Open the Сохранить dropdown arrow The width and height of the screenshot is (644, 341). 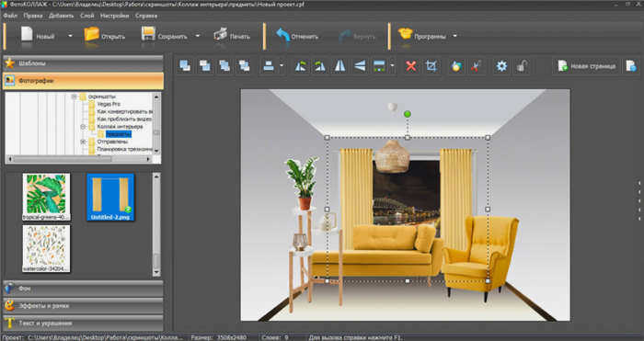[198, 36]
